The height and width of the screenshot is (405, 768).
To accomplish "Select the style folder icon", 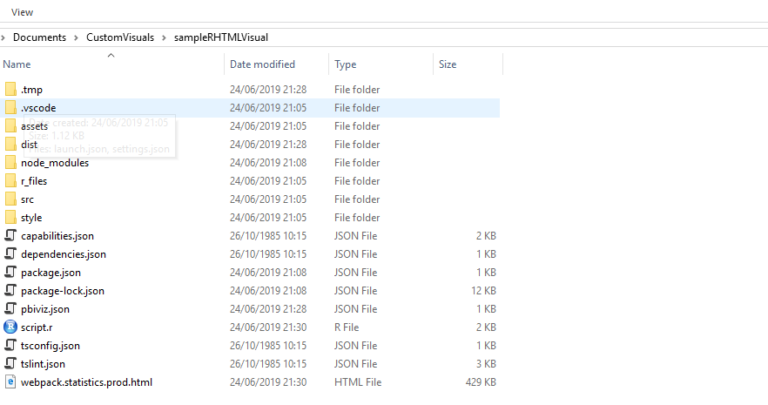I will click(x=11, y=218).
